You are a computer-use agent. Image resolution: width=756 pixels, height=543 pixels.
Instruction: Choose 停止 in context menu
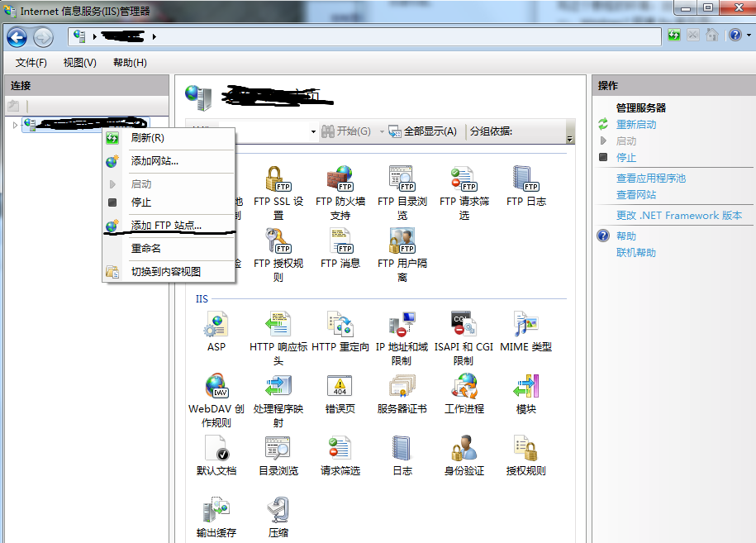click(x=169, y=202)
